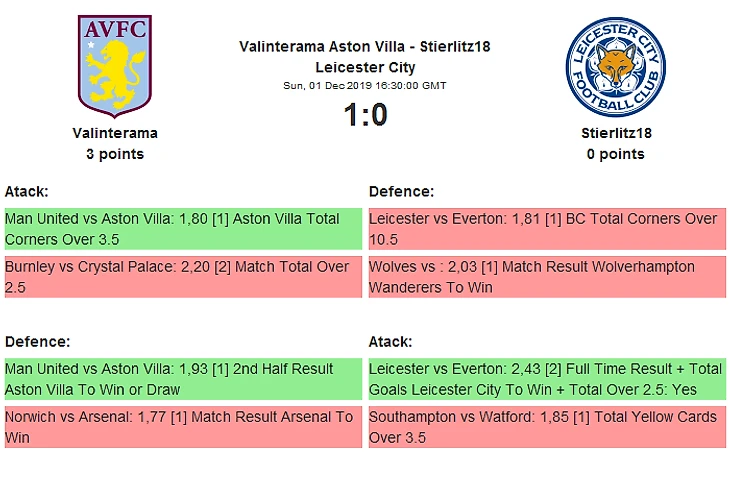Click Stierlitz18's 0 points label
The height and width of the screenshot is (480, 730).
pyautogui.click(x=615, y=154)
